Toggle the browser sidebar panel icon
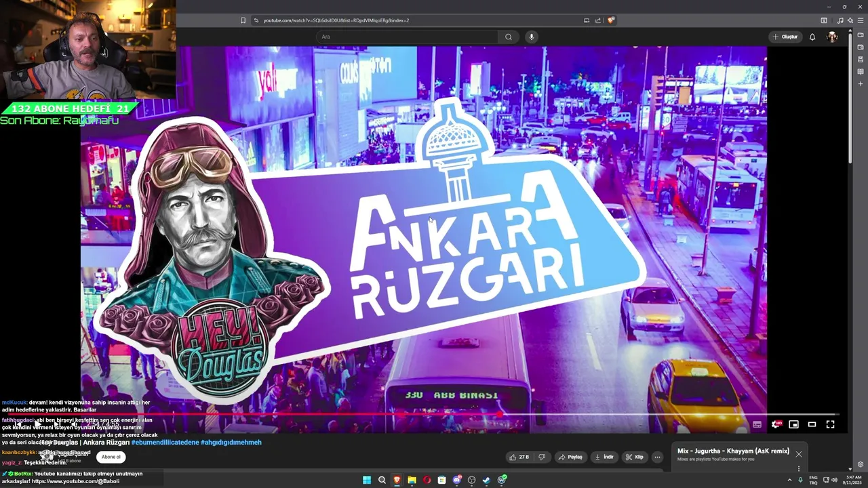Screen dimensions: 868x488 pos(824,20)
